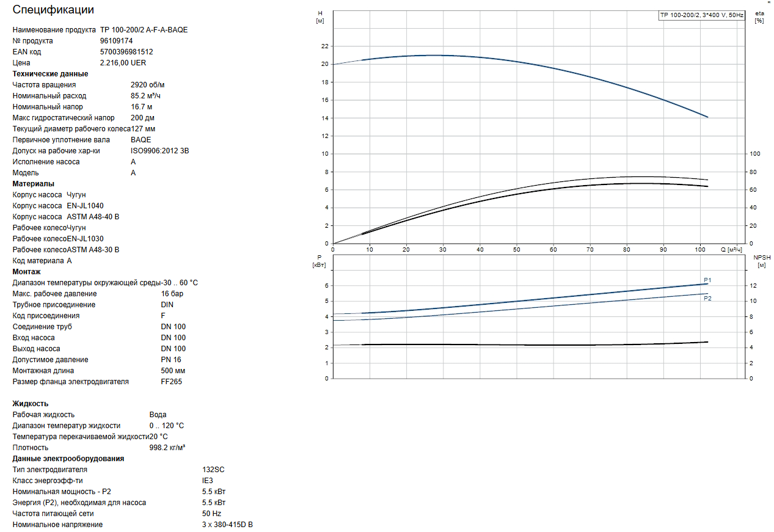Select tolerance value "ISO9906:2012 3B"
The width and height of the screenshot is (774, 532).
[159, 151]
